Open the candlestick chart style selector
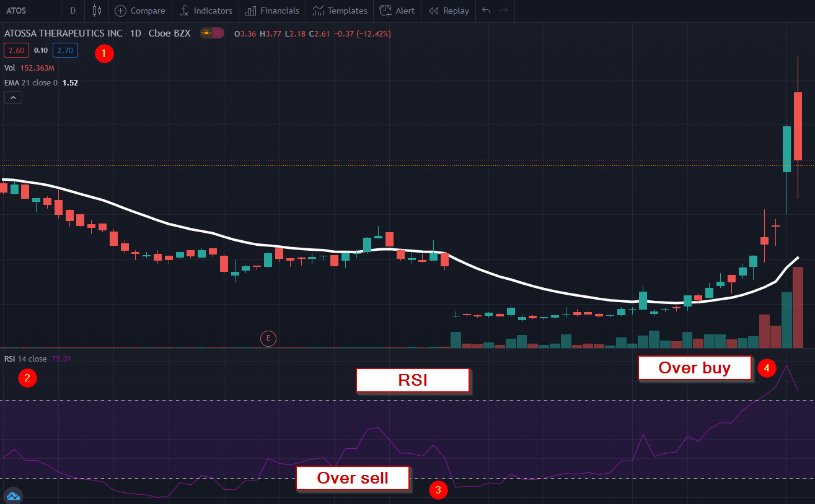 [96, 11]
